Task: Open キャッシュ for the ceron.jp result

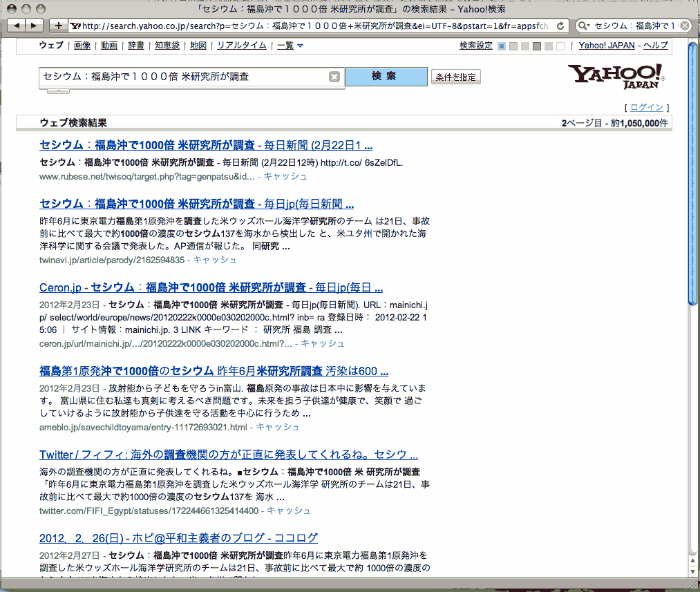Action: tap(323, 344)
